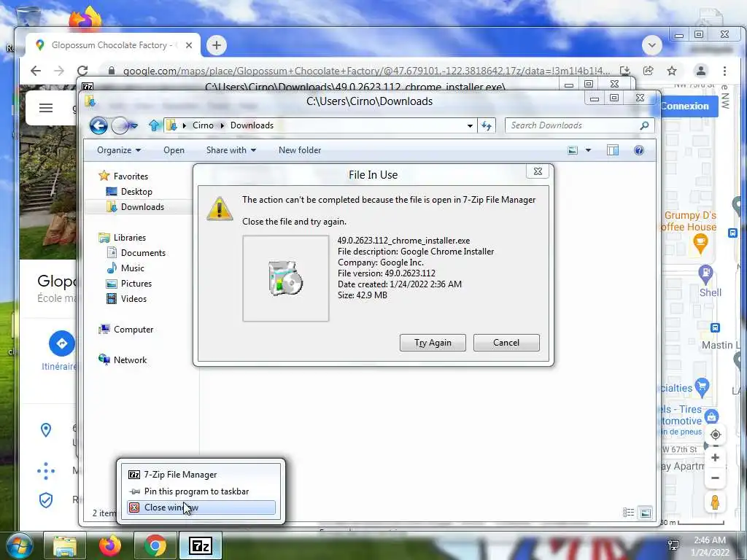Expand the view options dropdown arrow
The image size is (747, 560).
(x=589, y=150)
